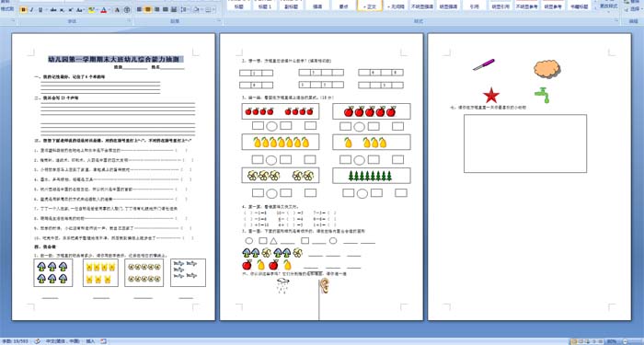Click the superscript icon

[71, 10]
